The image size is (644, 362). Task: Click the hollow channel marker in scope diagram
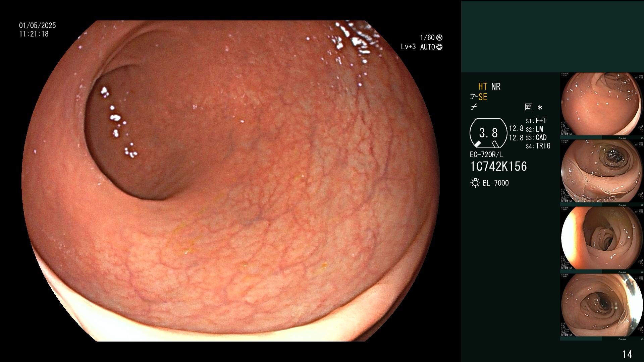(x=495, y=144)
